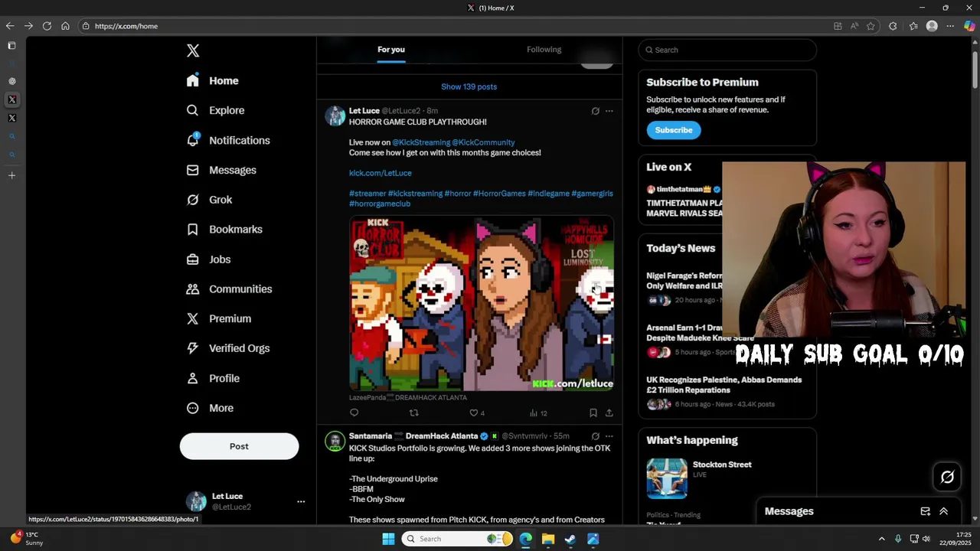The height and width of the screenshot is (551, 980).
Task: Open browser extensions icon
Action: point(893,26)
